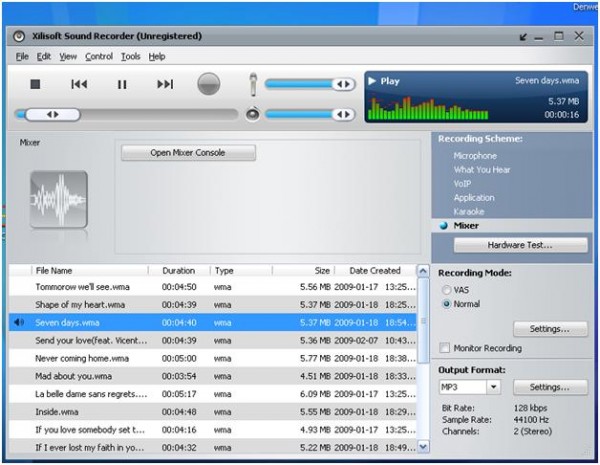The height and width of the screenshot is (465, 600).
Task: Click the 44100 Hz sample rate value
Action: (x=531, y=420)
